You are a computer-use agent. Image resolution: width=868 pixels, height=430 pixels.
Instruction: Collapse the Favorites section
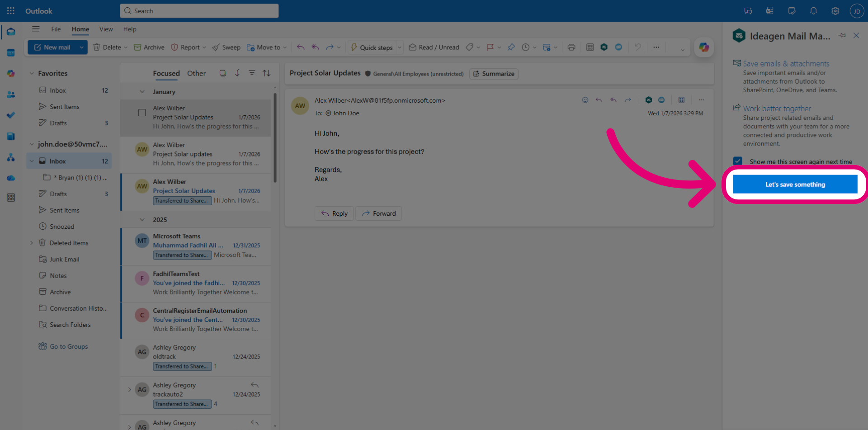coord(32,73)
